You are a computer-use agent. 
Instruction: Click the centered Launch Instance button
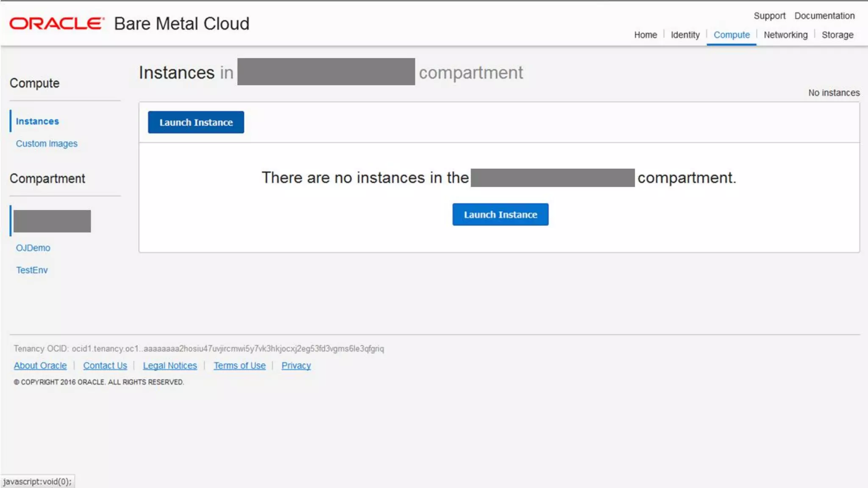point(500,214)
